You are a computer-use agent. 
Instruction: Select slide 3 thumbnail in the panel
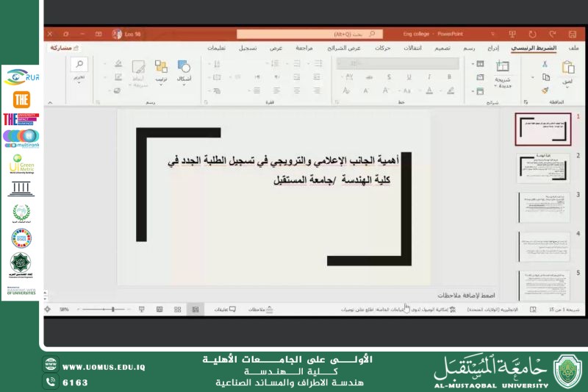(544, 207)
